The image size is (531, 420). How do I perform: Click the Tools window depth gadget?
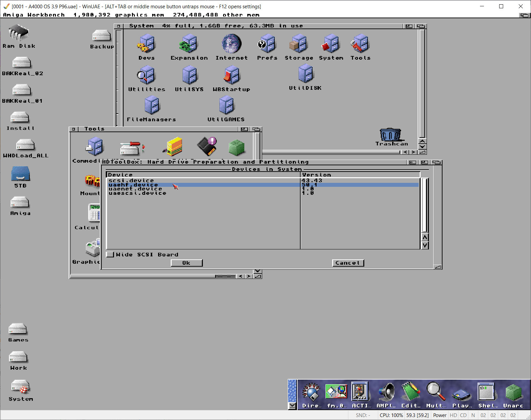pos(256,129)
